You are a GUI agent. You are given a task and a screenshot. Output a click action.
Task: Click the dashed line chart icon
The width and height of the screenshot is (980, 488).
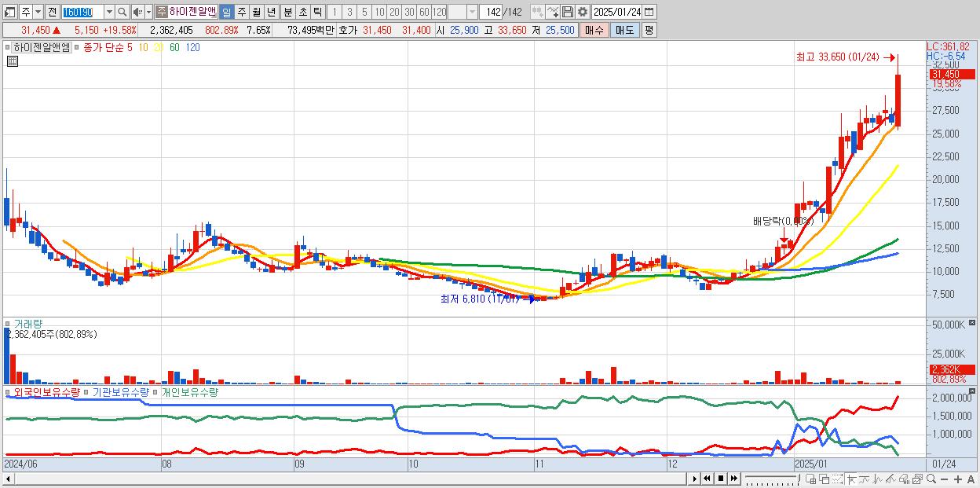(x=837, y=479)
